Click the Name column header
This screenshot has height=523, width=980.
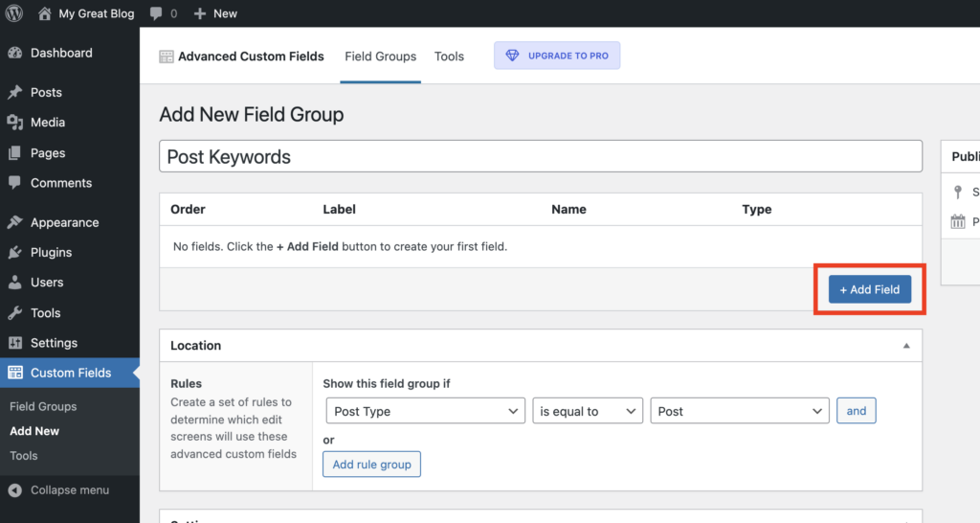pos(568,210)
